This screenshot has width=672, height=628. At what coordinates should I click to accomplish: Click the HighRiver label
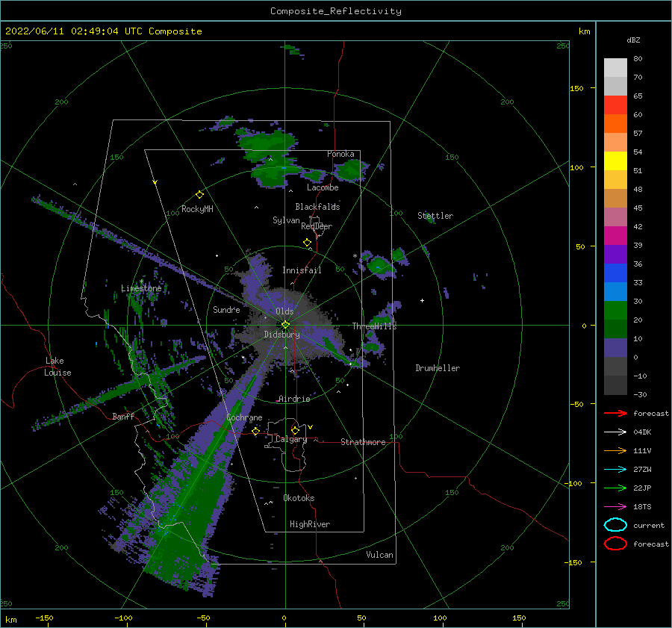click(x=309, y=524)
